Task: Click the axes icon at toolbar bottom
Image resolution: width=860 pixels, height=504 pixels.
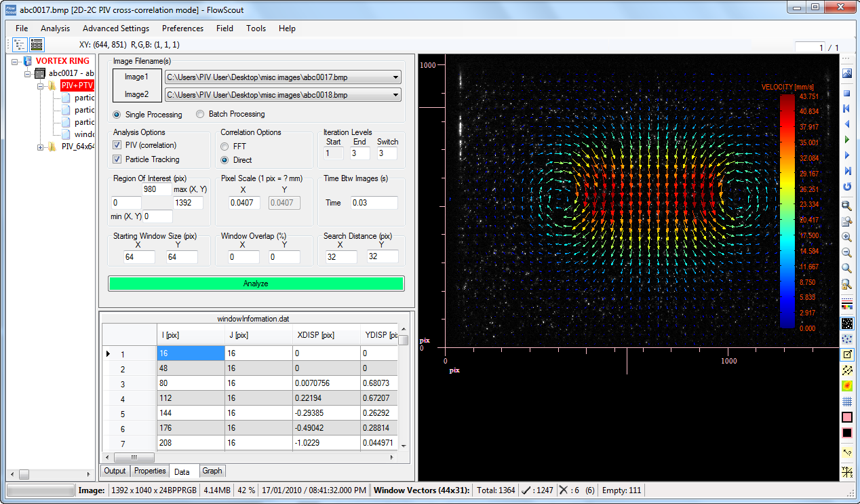Action: [846, 472]
